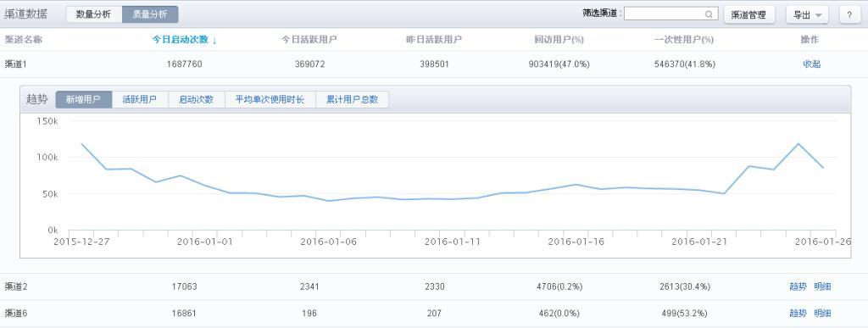Click 一次性用户(%) column header

(684, 39)
